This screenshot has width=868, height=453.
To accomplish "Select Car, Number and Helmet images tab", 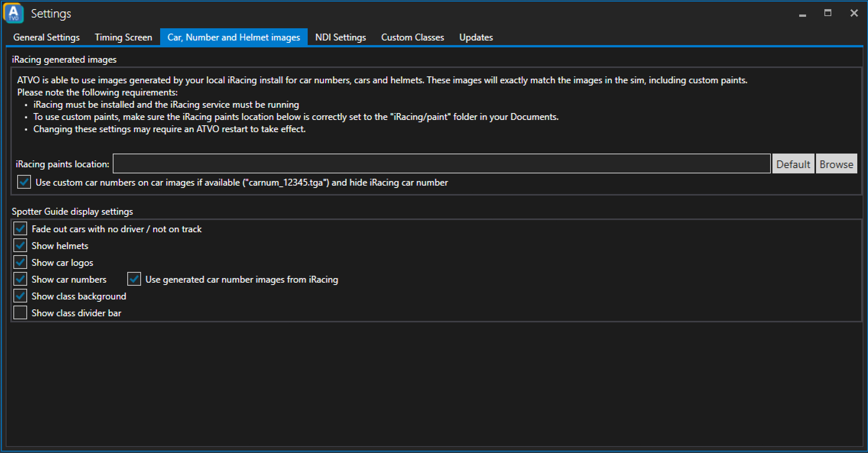I will click(234, 37).
